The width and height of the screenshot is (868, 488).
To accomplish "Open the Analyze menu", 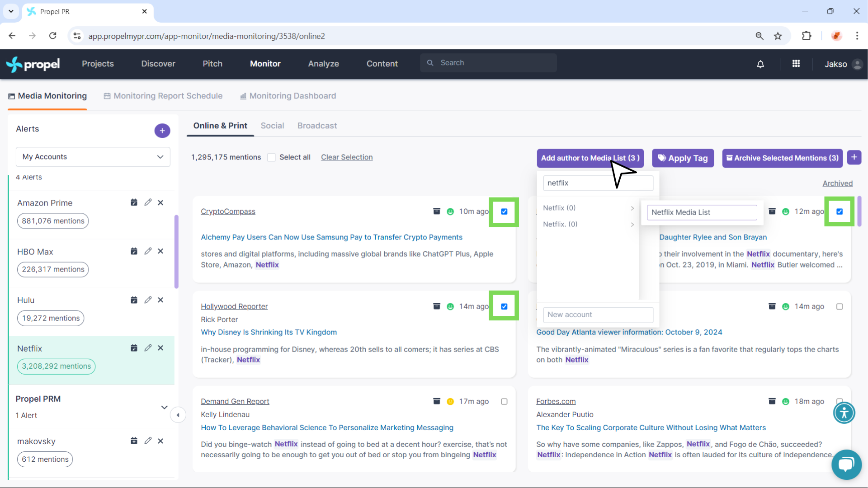I will (x=324, y=64).
